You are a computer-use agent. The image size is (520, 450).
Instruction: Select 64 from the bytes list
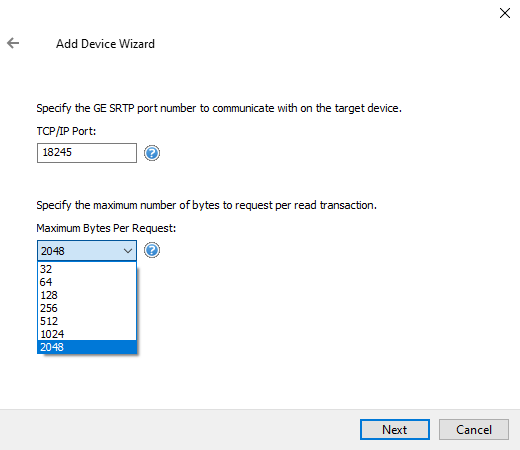point(87,282)
